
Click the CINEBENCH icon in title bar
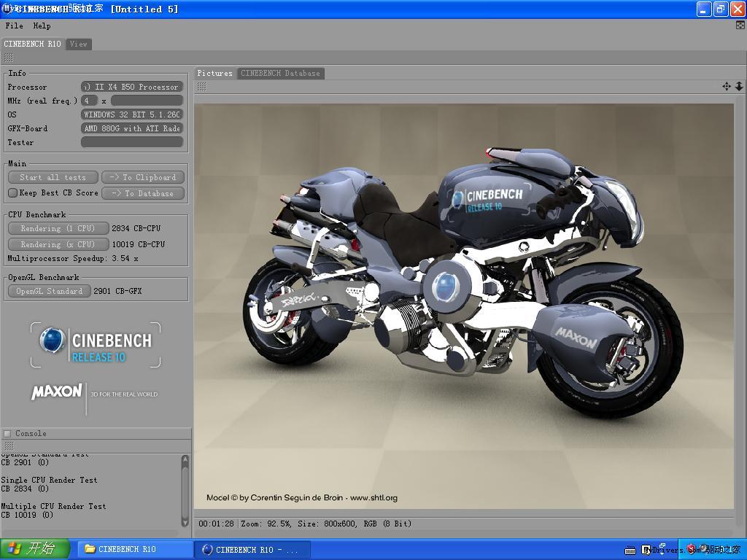pyautogui.click(x=8, y=9)
